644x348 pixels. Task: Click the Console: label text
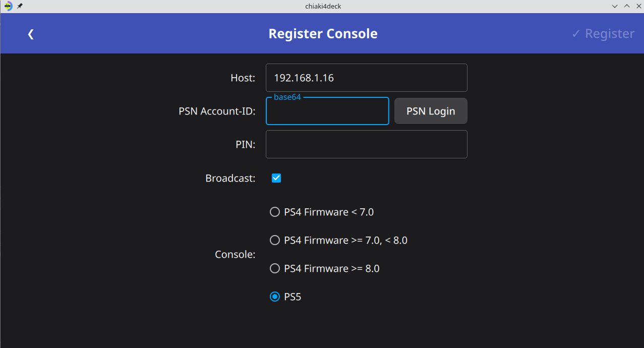[x=236, y=255]
